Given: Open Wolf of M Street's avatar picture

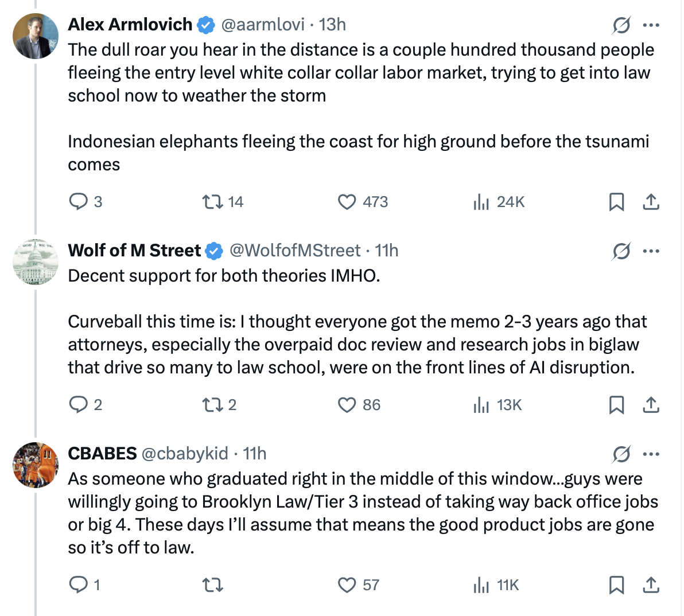Looking at the screenshot, I should tap(36, 262).
